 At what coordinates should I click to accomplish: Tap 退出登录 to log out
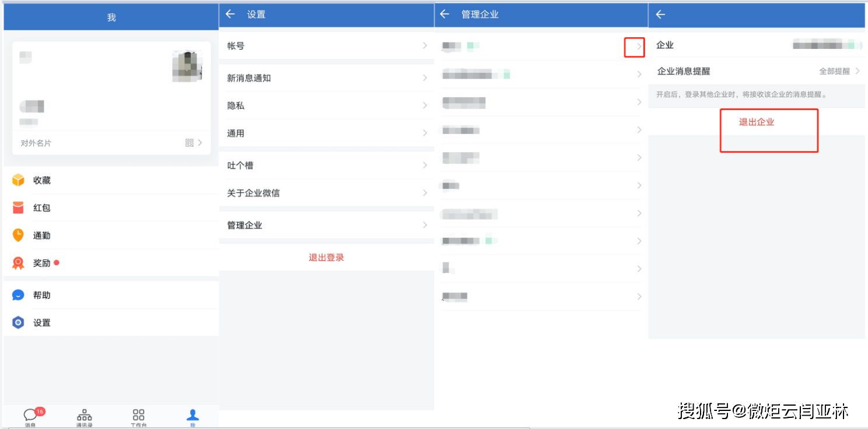coord(326,257)
